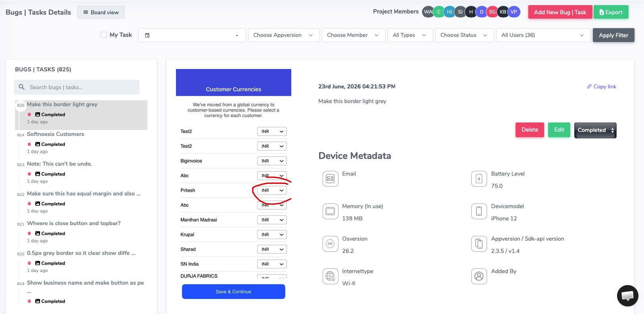Select task Softnoesis Customers
The height and width of the screenshot is (314, 644).
[55, 134]
